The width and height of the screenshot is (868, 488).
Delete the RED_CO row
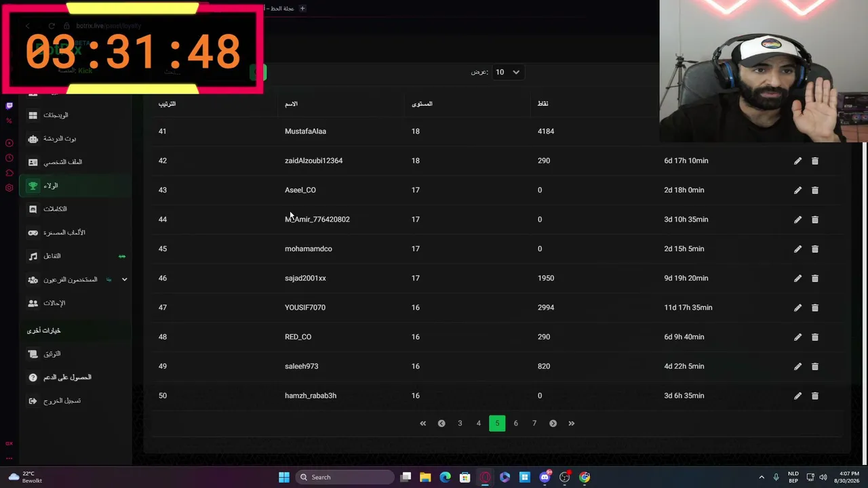click(815, 337)
